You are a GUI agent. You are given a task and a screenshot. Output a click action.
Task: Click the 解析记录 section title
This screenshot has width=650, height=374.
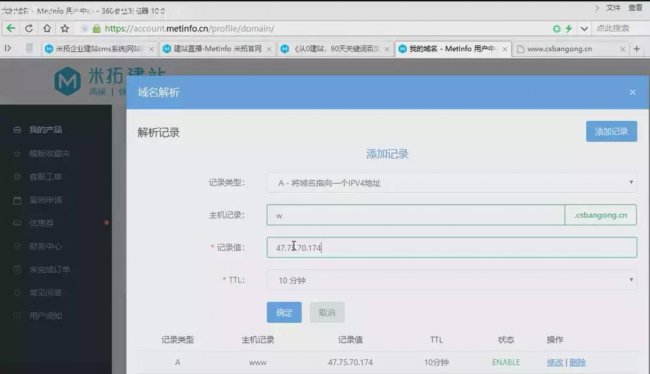point(158,133)
